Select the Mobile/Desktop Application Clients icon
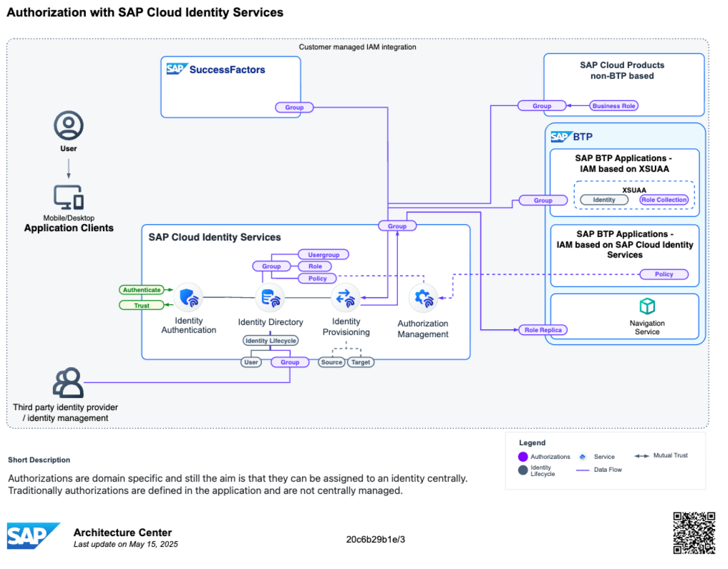This screenshot has width=728, height=569. [69, 197]
